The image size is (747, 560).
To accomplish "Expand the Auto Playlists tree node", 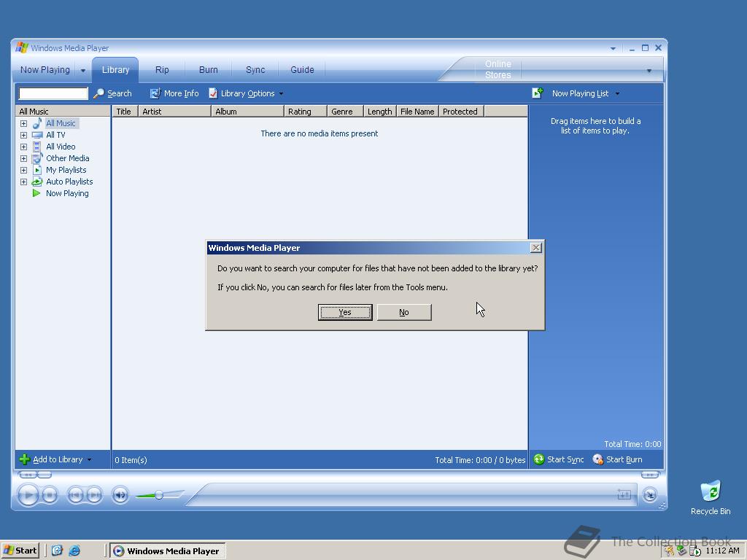I will pos(23,182).
